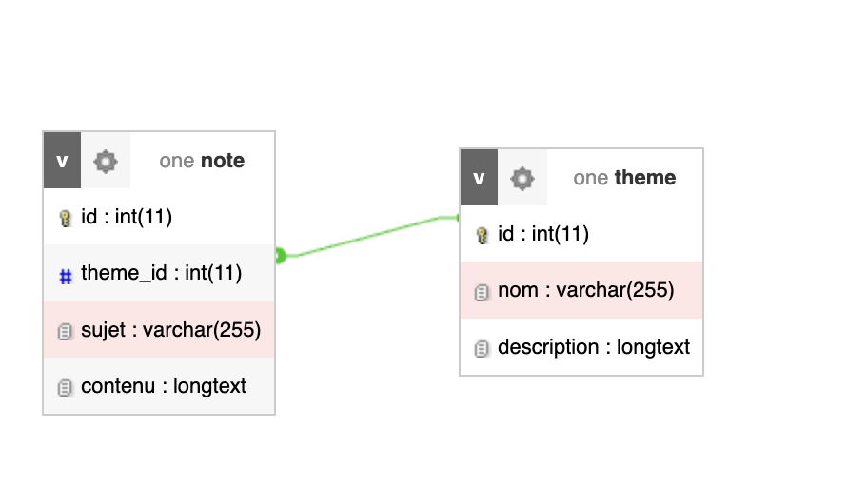Select the nom : varchar(255) column row

click(586, 290)
